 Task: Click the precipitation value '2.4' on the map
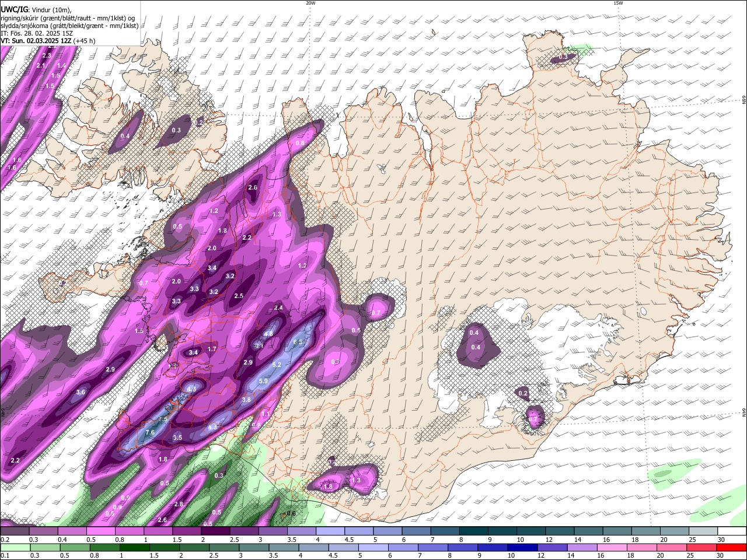click(278, 308)
